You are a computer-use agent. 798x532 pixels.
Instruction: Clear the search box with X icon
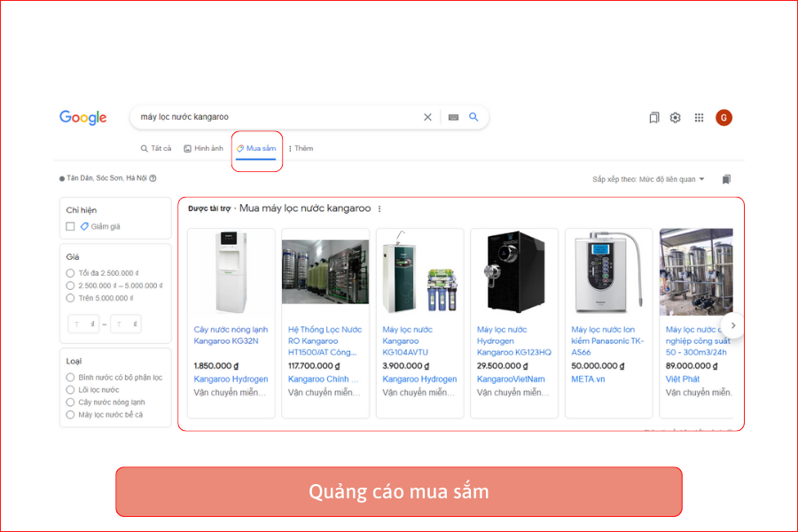coord(427,117)
